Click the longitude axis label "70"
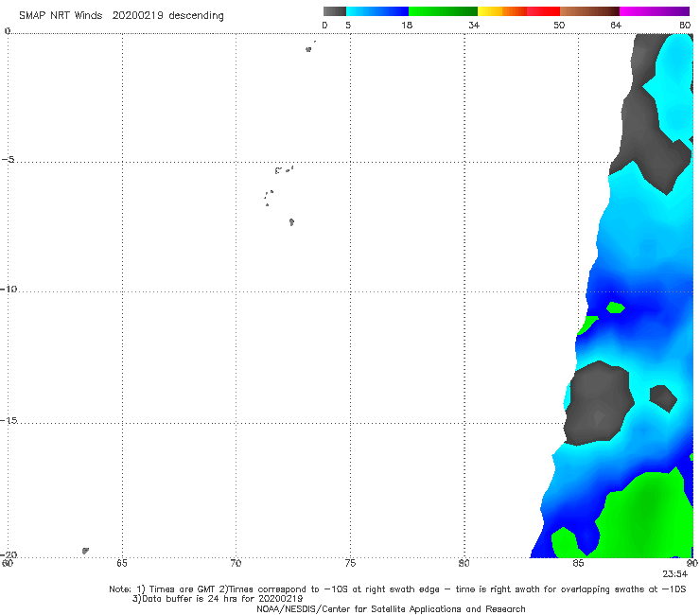The width and height of the screenshot is (700, 615). click(x=236, y=563)
